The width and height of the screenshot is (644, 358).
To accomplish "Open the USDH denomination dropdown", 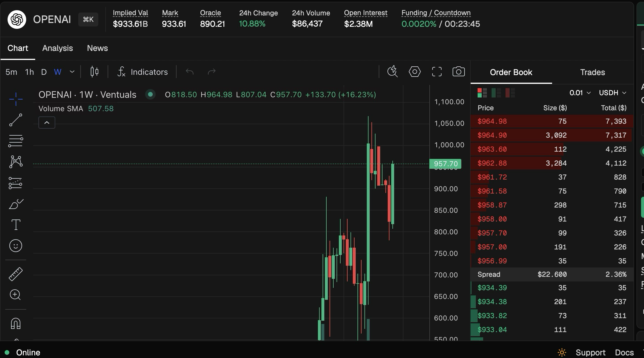I will pos(613,93).
